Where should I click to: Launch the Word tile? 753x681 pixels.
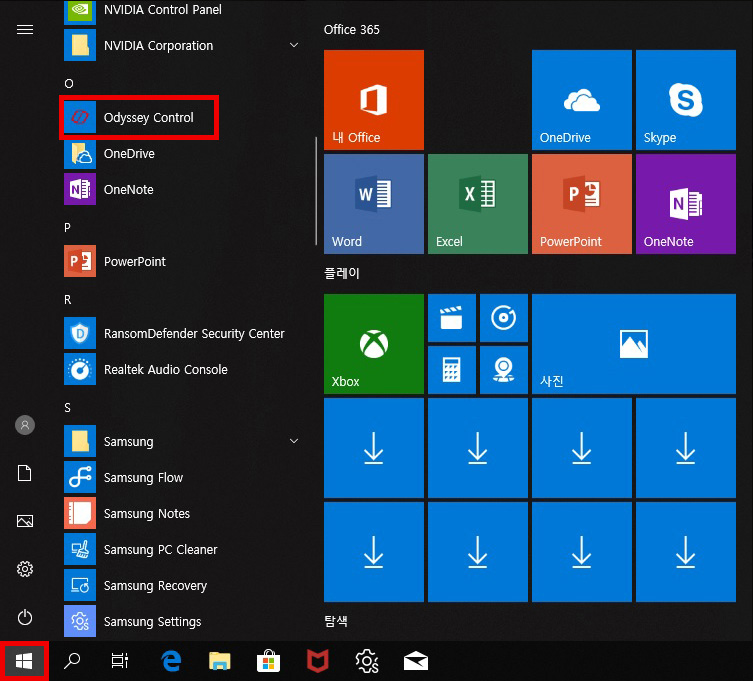(374, 204)
